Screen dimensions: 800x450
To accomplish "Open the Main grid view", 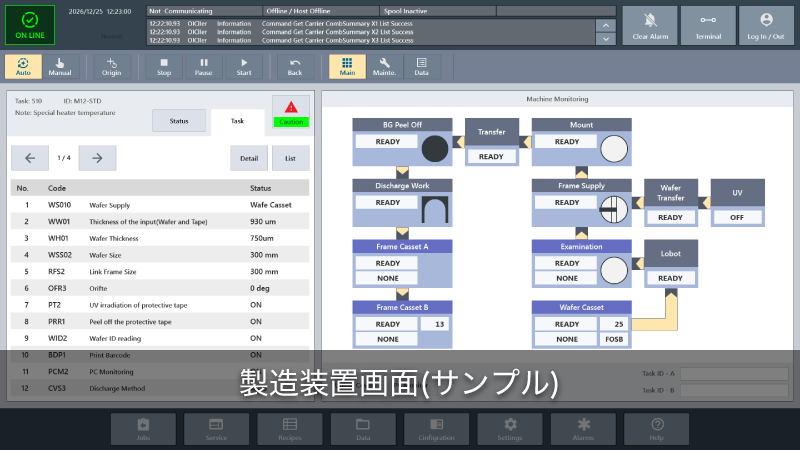I will coord(347,66).
